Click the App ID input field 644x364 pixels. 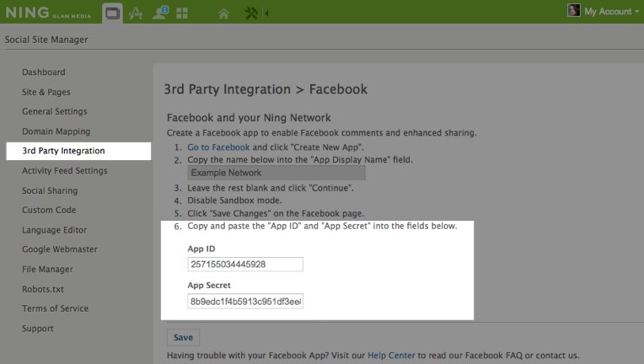click(245, 265)
